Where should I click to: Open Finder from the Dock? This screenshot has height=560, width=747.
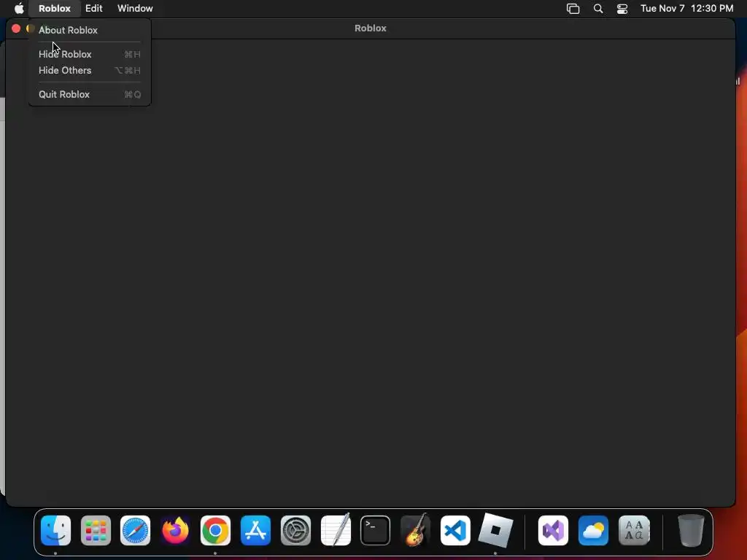[x=55, y=531]
